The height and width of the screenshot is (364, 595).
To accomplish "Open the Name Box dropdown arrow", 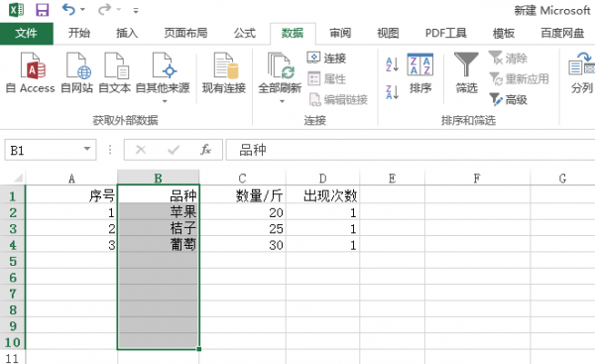I will click(87, 149).
